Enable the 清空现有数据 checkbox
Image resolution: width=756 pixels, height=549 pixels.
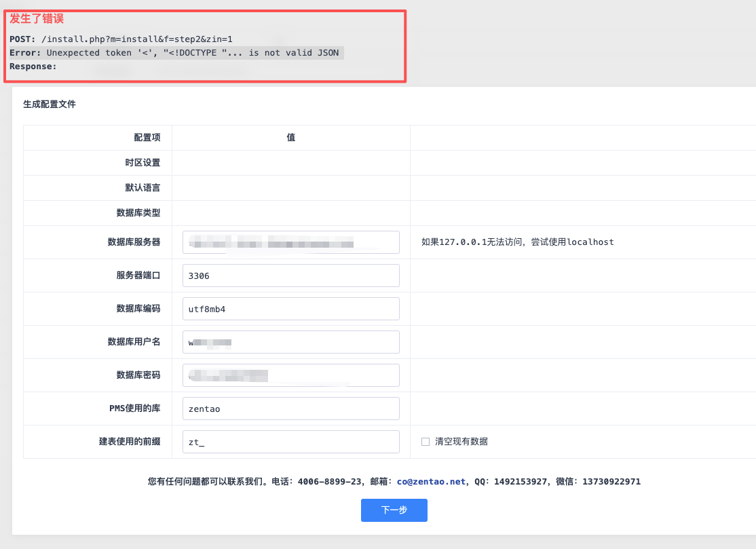click(426, 442)
